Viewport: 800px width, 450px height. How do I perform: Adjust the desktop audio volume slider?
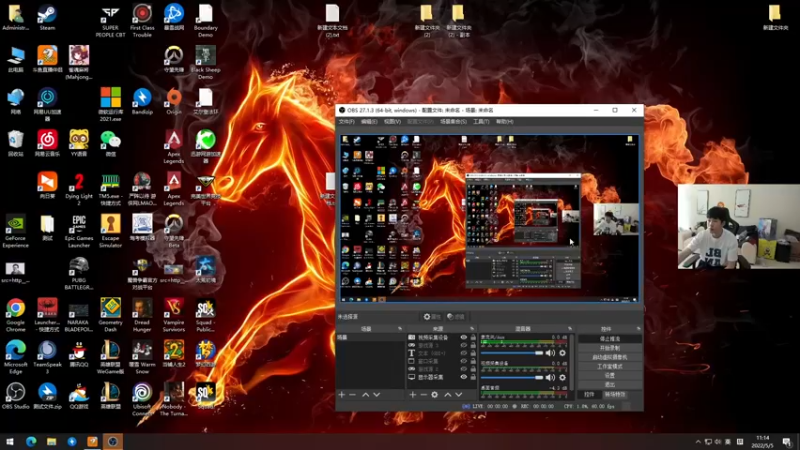tap(512, 353)
